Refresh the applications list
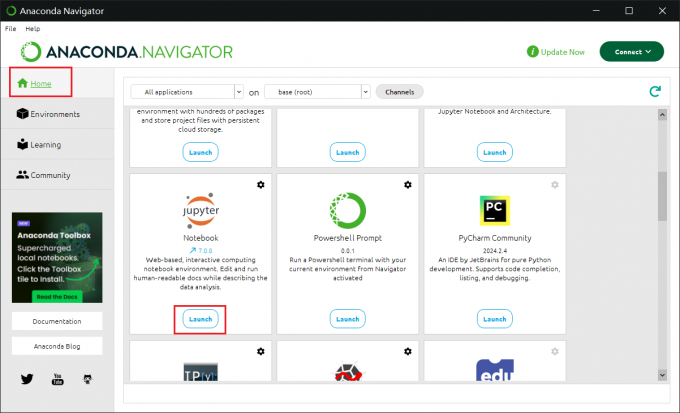The height and width of the screenshot is (413, 680). pos(655,92)
